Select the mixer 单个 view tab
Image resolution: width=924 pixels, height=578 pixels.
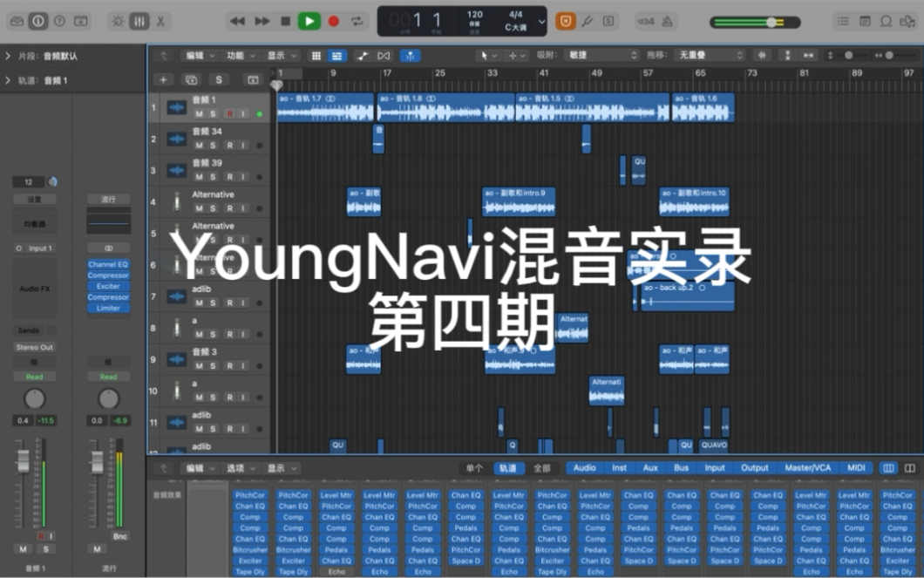coord(474,468)
